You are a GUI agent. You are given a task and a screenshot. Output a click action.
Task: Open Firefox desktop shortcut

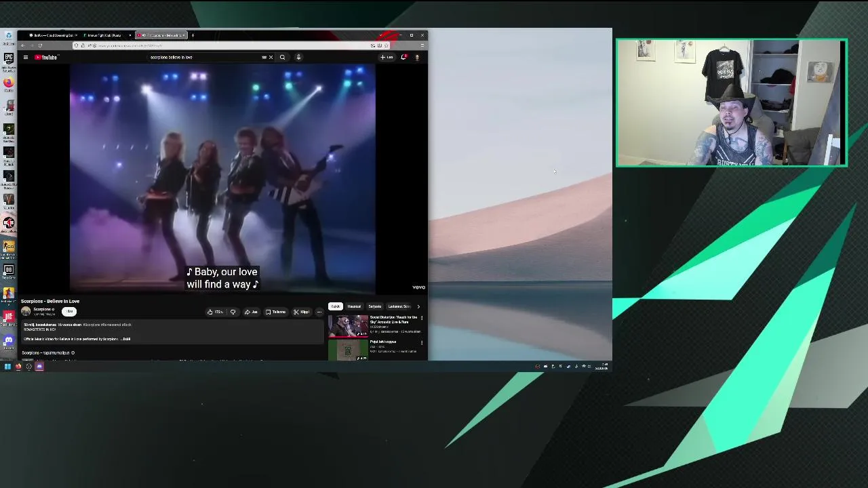coord(8,85)
